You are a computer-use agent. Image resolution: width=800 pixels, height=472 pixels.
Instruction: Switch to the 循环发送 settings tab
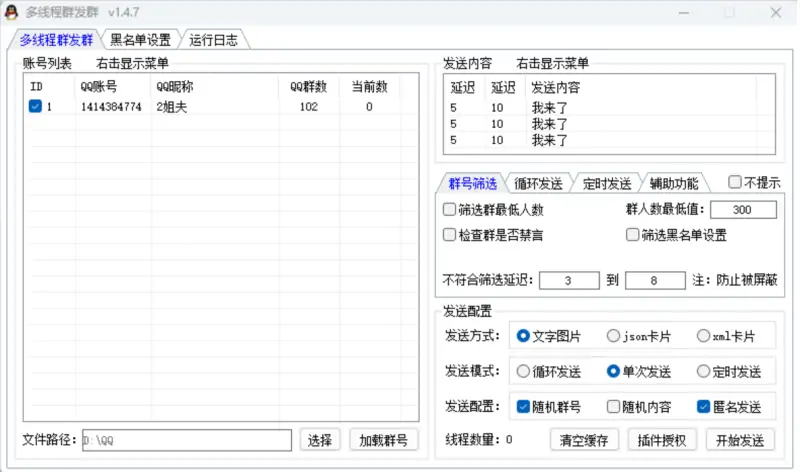coord(540,183)
